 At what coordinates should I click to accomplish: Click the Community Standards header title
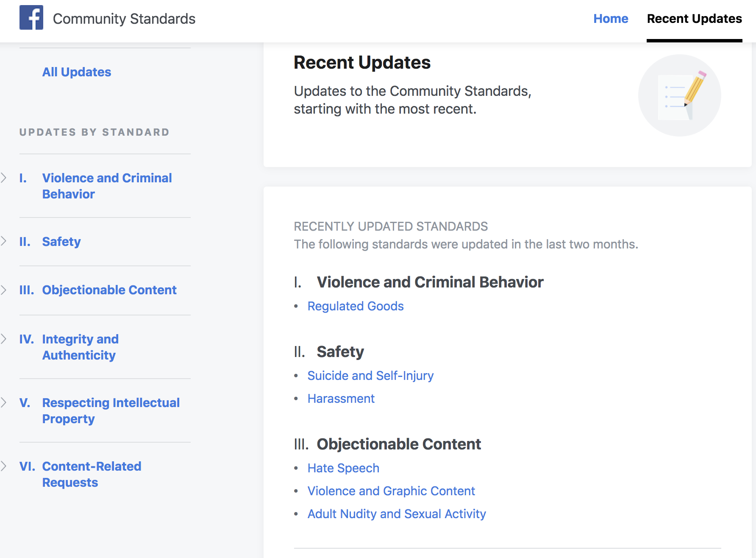124,19
